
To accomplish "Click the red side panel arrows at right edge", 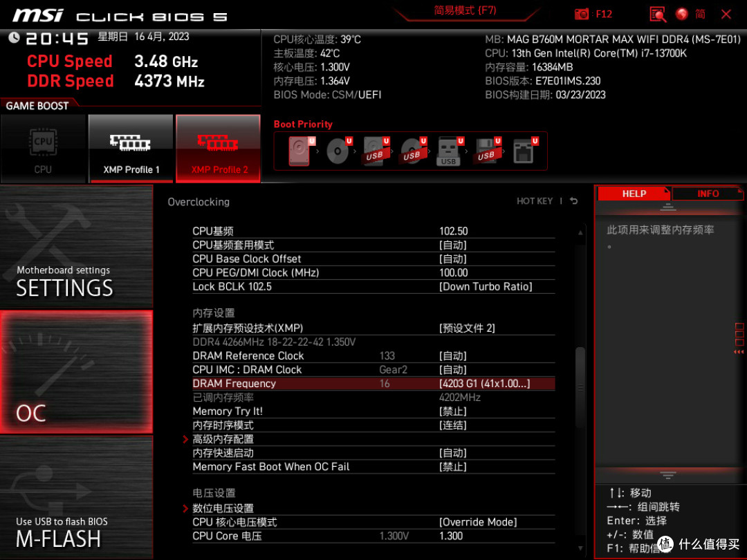I will pos(739,352).
